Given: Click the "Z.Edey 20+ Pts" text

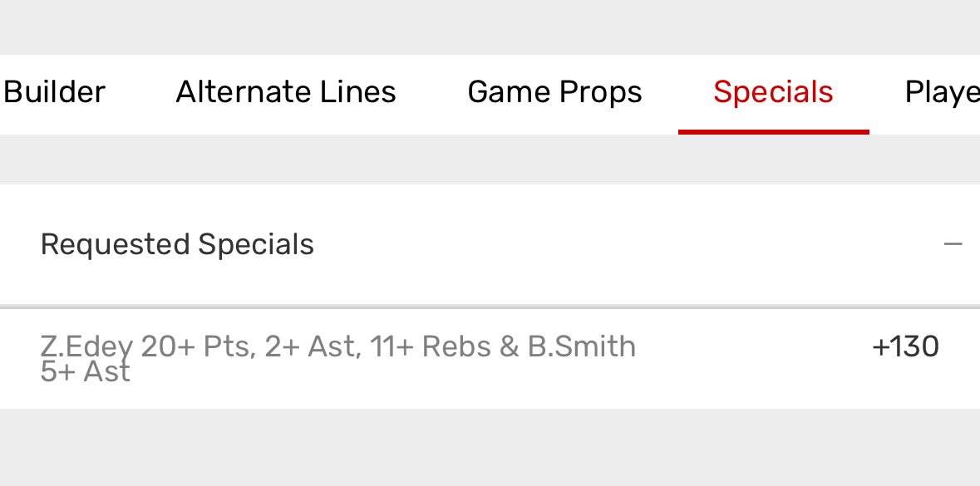Looking at the screenshot, I should pos(146,346).
